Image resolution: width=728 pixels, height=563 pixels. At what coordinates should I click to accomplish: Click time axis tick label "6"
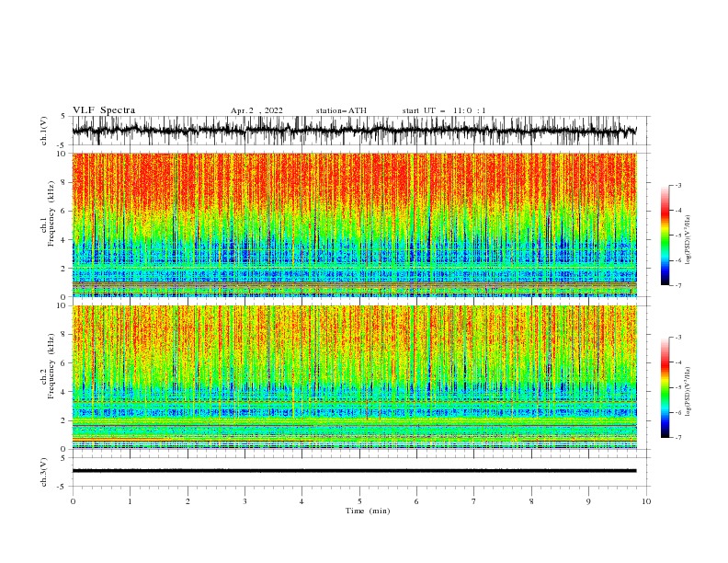click(x=416, y=501)
